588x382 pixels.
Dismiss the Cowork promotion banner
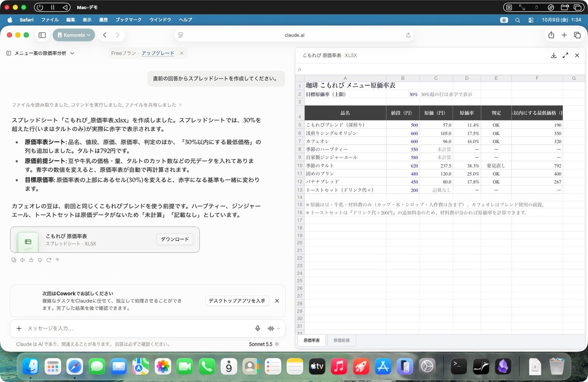pyautogui.click(x=277, y=301)
